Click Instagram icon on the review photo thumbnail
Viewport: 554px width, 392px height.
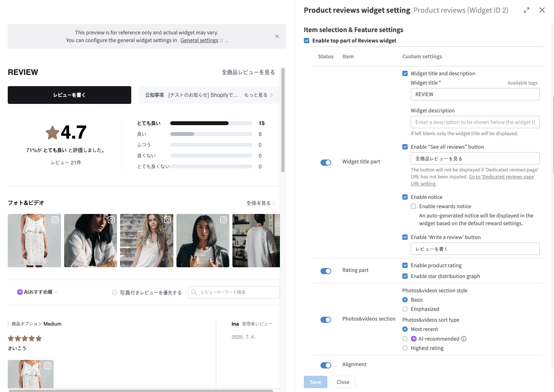[48, 366]
